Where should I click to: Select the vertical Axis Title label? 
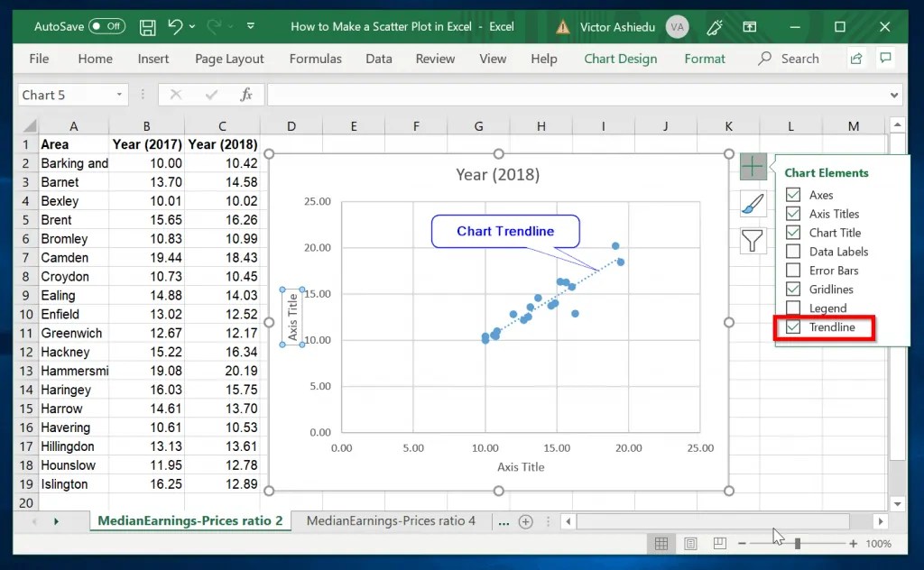292,317
